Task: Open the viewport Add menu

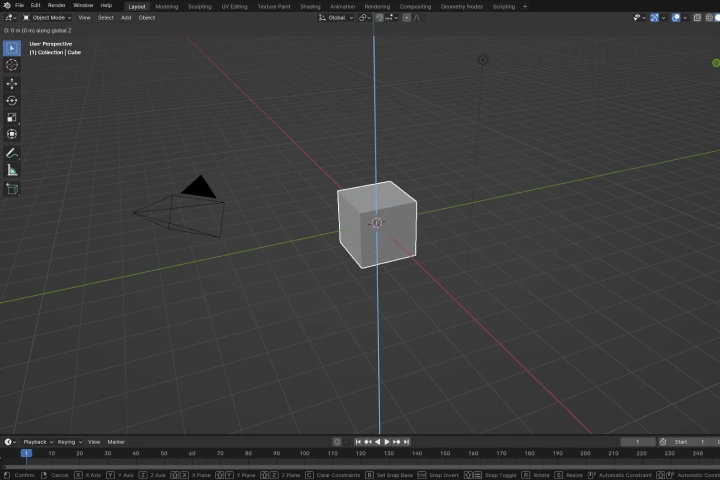Action: coord(126,18)
